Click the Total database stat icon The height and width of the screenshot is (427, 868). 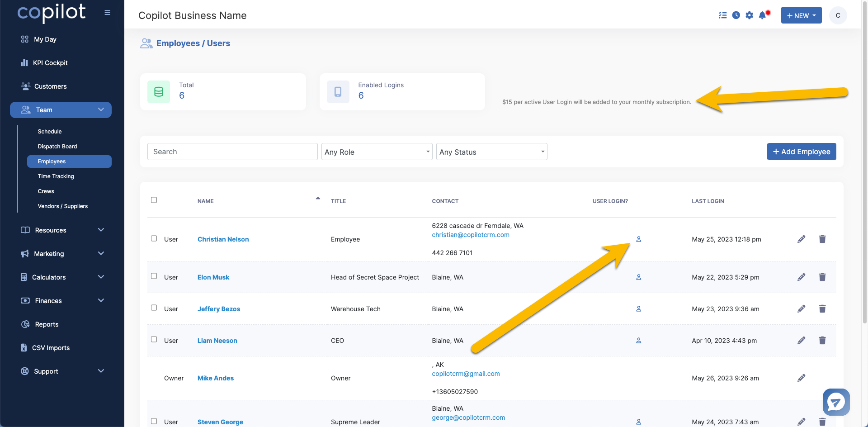click(x=159, y=92)
